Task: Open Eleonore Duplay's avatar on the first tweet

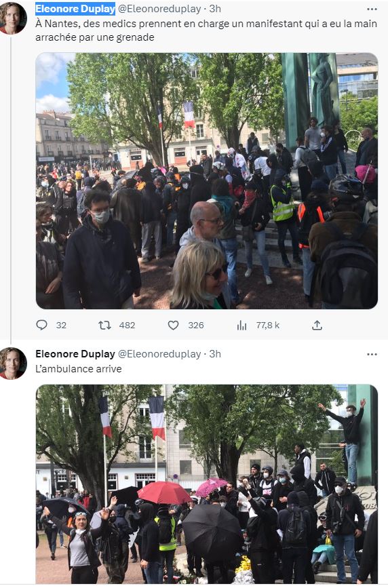Action: click(13, 18)
